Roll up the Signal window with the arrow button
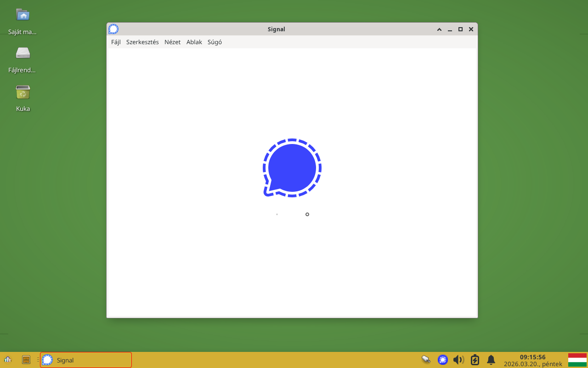The width and height of the screenshot is (588, 368). (439, 29)
